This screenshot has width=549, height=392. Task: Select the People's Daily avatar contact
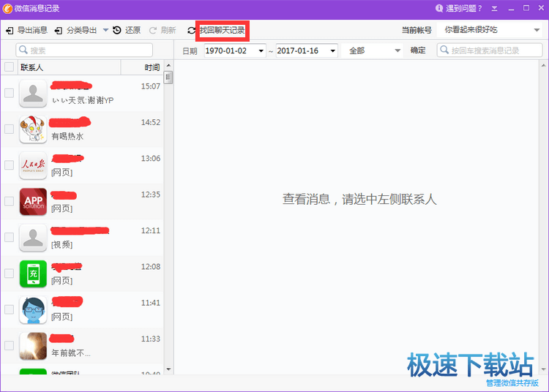coord(33,165)
